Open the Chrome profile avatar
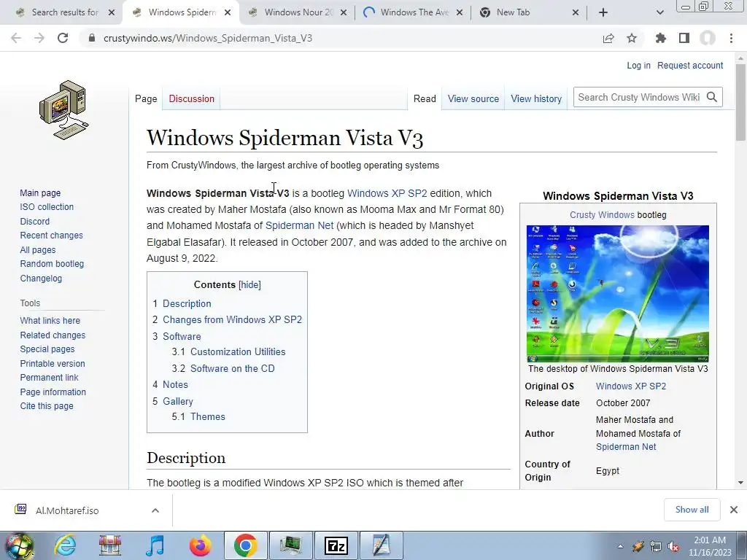747x560 pixels. pyautogui.click(x=708, y=38)
